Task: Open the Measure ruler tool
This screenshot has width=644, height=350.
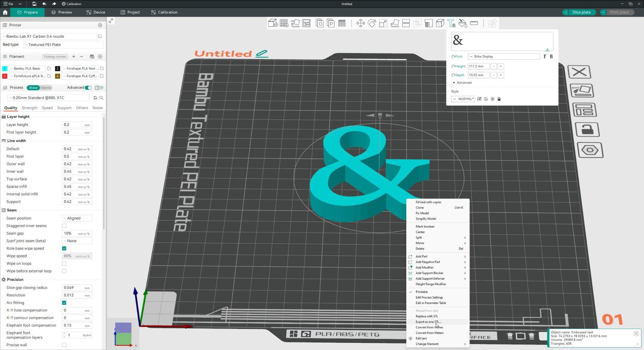Action: (474, 23)
